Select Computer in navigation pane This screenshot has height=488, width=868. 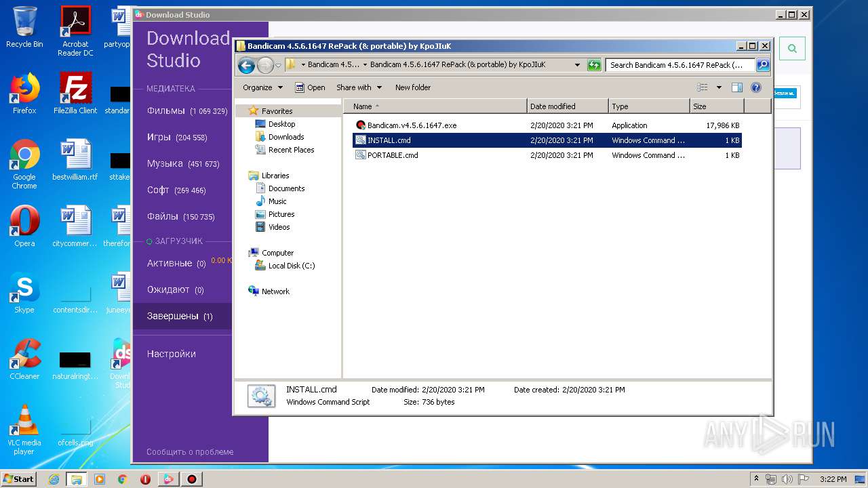(x=277, y=253)
